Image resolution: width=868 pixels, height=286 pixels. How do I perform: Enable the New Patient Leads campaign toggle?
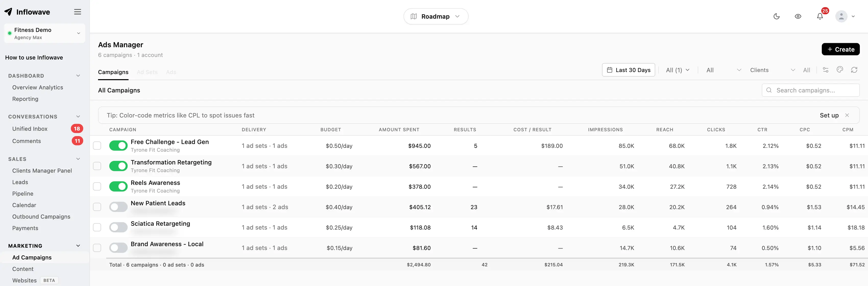[118, 207]
